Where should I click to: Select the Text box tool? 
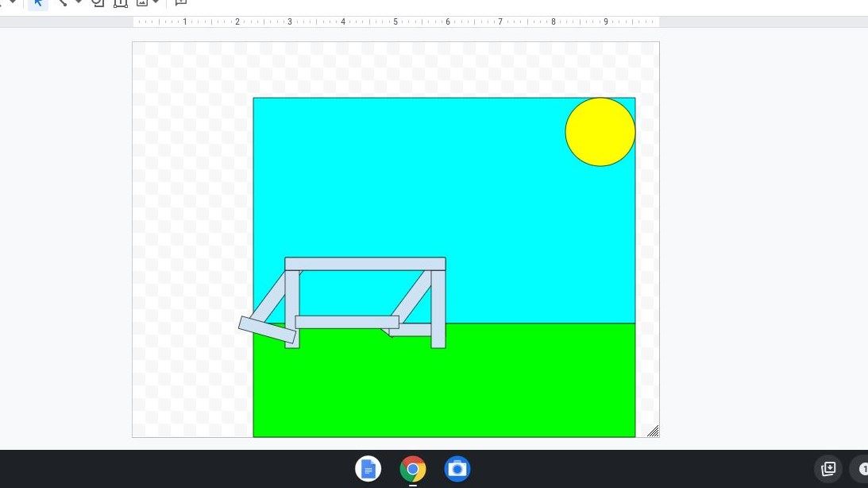(120, 2)
